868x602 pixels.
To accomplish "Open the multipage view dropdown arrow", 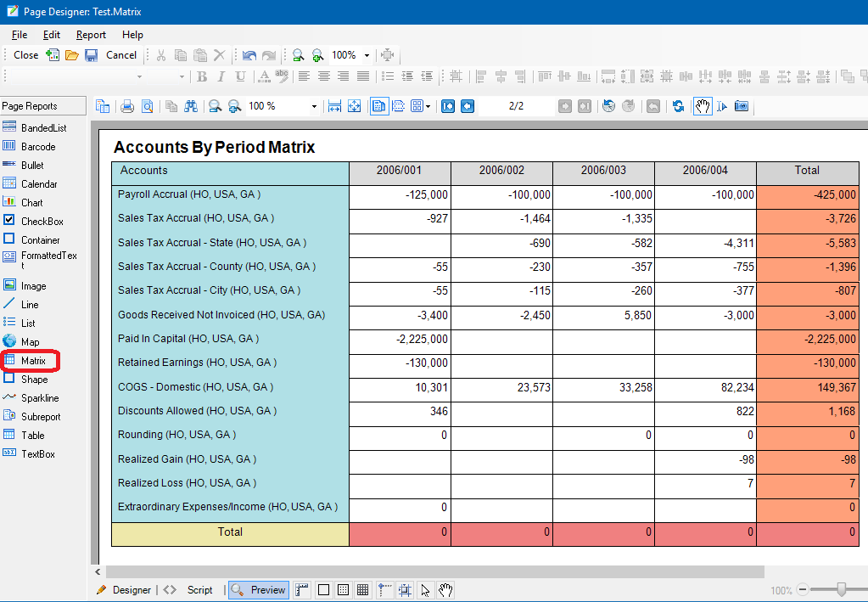I will (428, 106).
